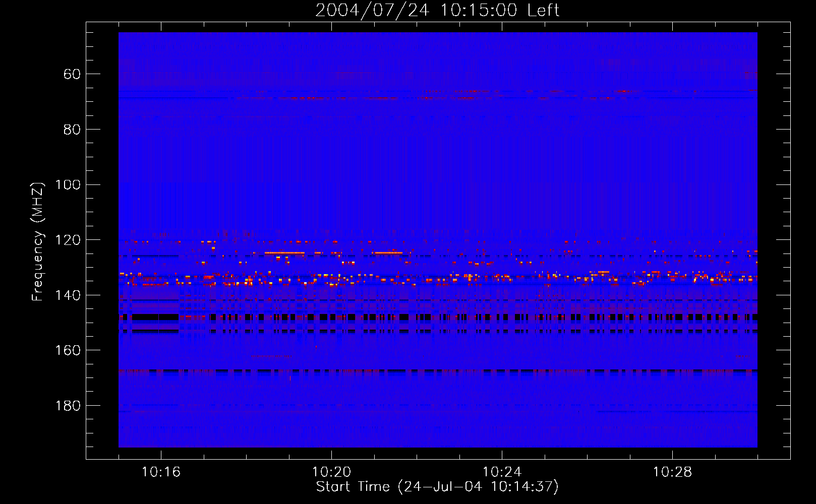Select the 180 frequency tick label
This screenshot has height=504, width=816.
coord(68,406)
